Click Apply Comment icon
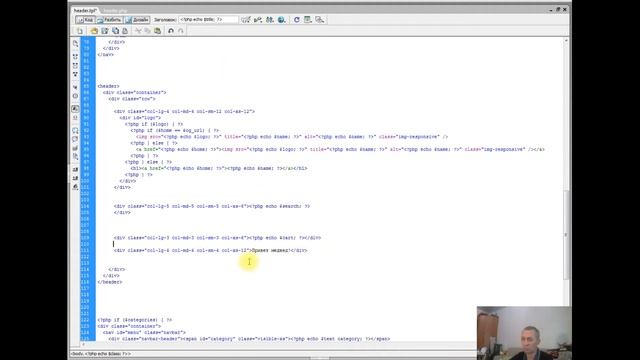The image size is (640, 360). (x=75, y=131)
